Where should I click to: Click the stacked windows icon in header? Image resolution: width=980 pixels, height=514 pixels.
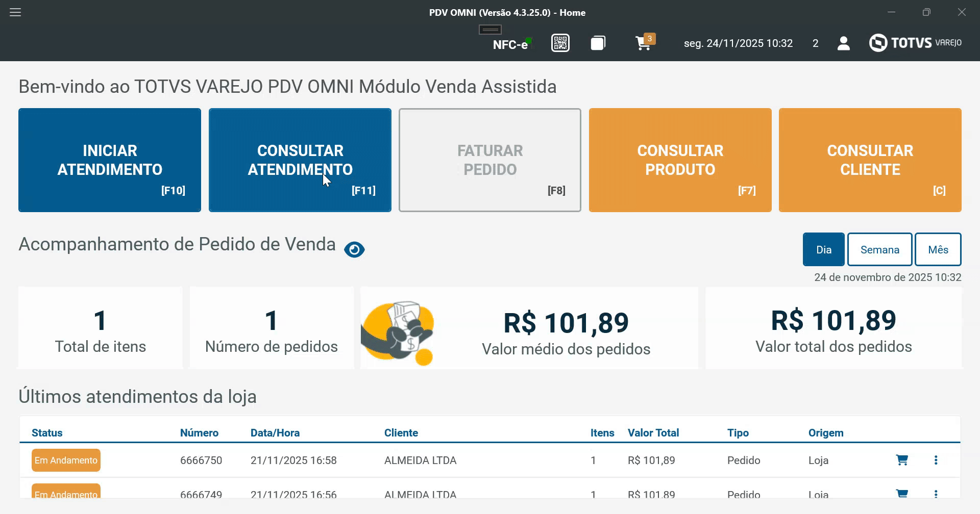pyautogui.click(x=598, y=43)
